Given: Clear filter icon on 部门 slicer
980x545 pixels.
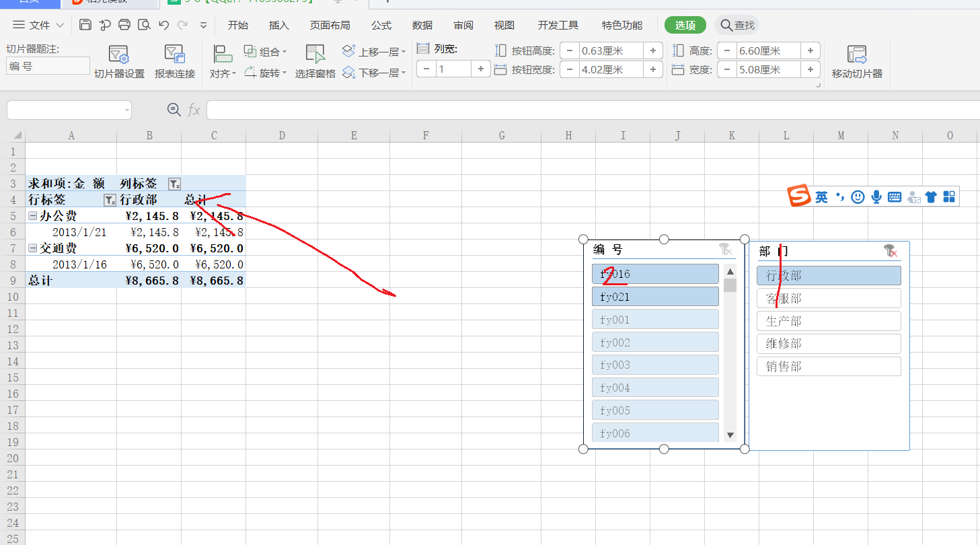Looking at the screenshot, I should coord(890,250).
